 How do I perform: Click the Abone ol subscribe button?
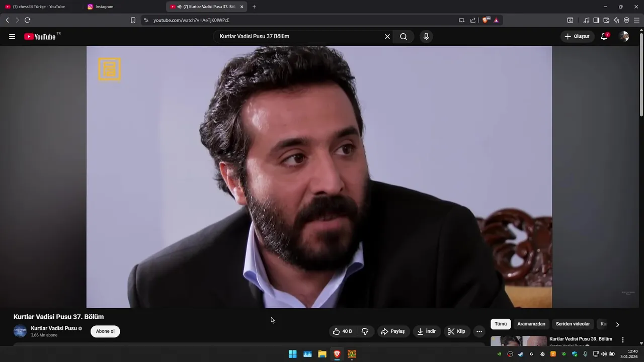(x=105, y=331)
